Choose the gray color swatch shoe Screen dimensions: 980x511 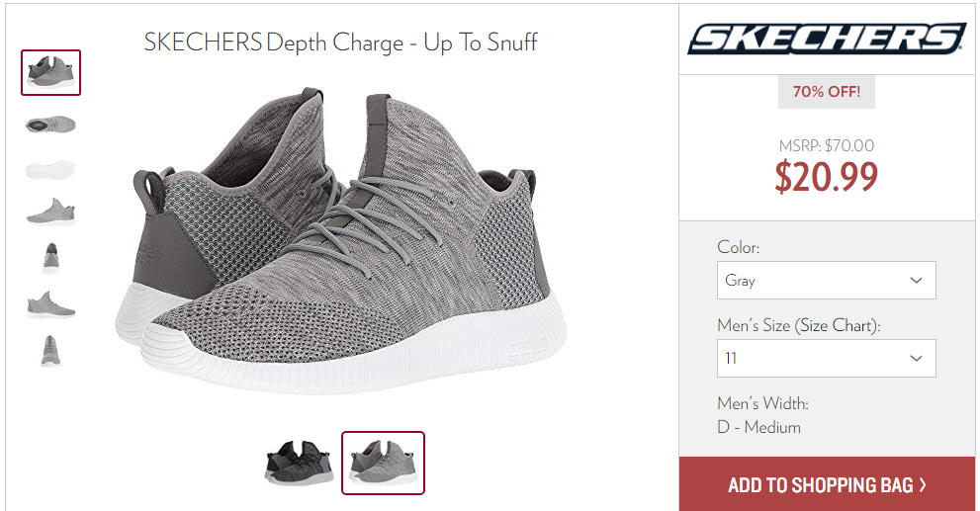click(383, 463)
